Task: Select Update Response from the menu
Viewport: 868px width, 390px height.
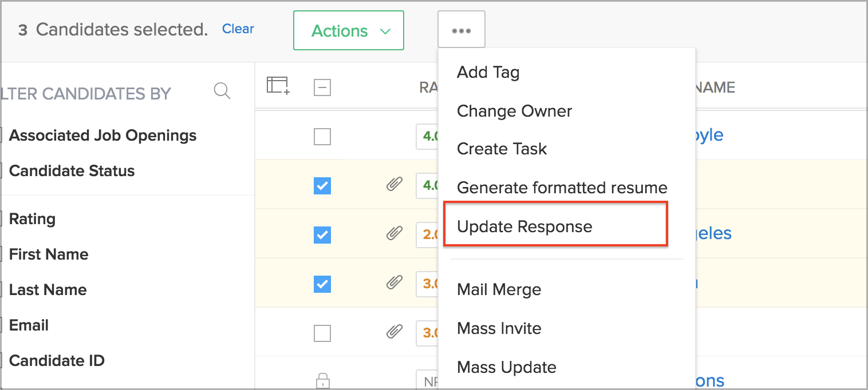Action: point(524,226)
